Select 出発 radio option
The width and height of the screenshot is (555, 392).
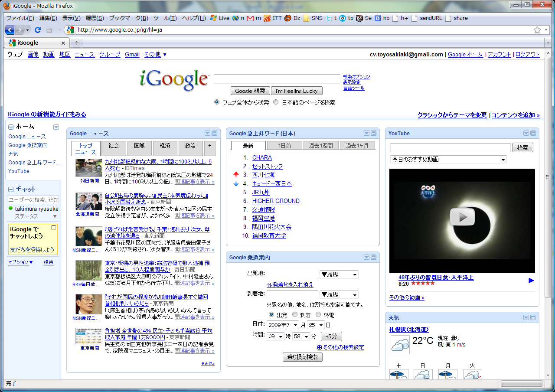(x=271, y=314)
